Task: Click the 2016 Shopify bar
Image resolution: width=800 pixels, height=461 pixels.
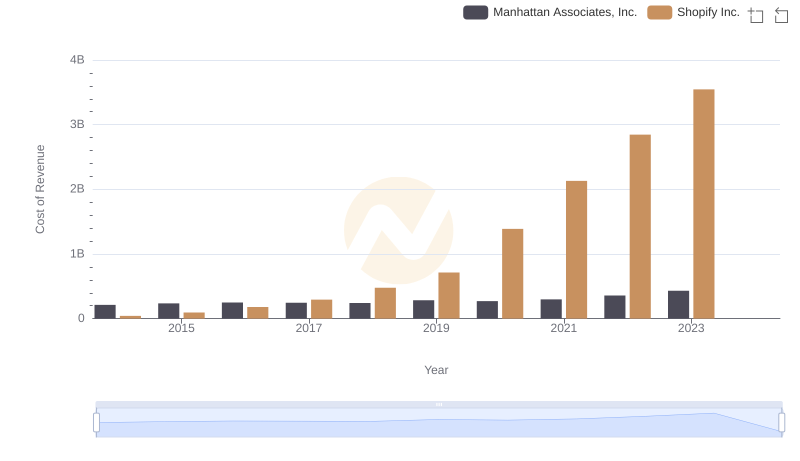Action: click(258, 313)
